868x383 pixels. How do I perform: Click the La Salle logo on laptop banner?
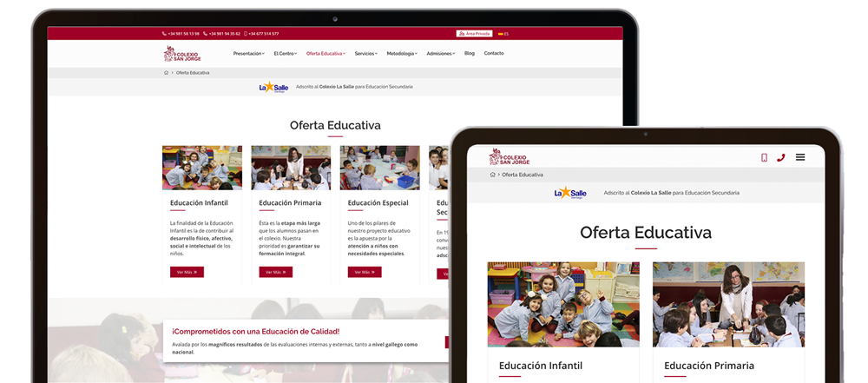click(x=274, y=87)
